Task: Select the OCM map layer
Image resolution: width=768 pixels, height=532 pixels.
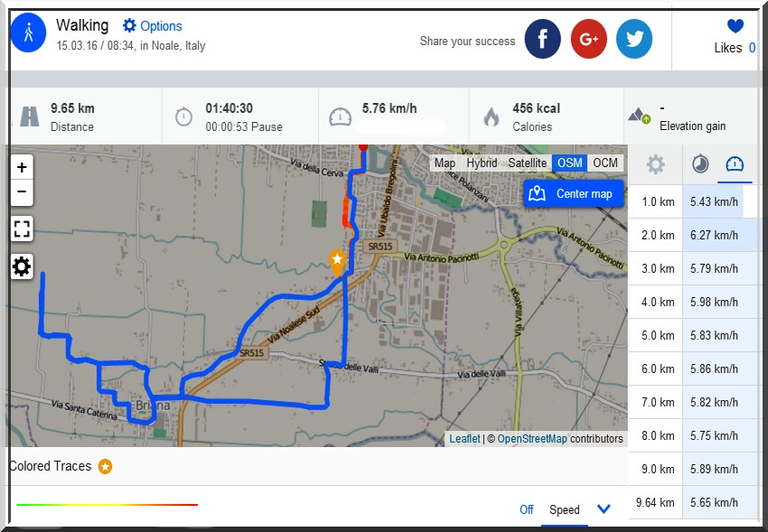Action: (605, 163)
